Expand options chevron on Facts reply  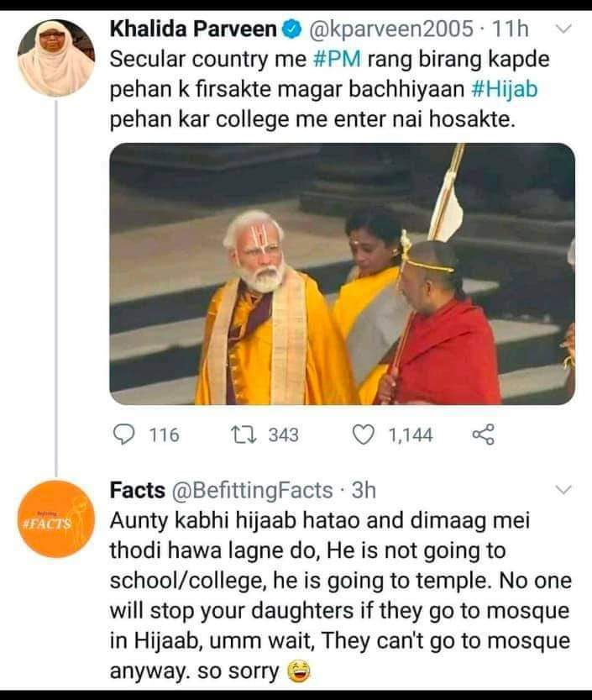tap(564, 490)
